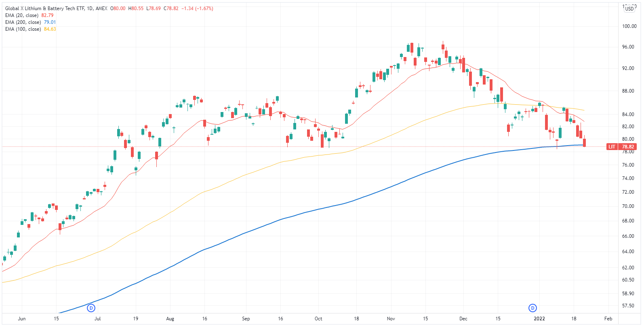Image resolution: width=644 pixels, height=326 pixels.
Task: Open the USD currency selector
Action: [629, 9]
